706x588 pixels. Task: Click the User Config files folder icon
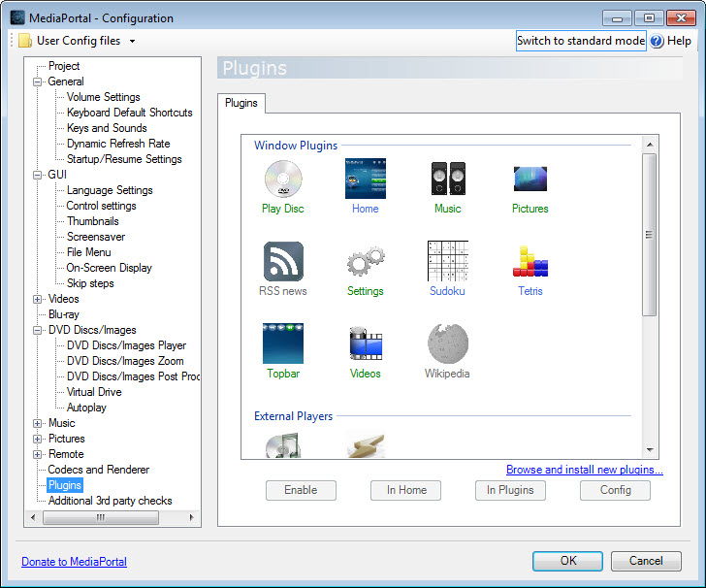pos(25,41)
